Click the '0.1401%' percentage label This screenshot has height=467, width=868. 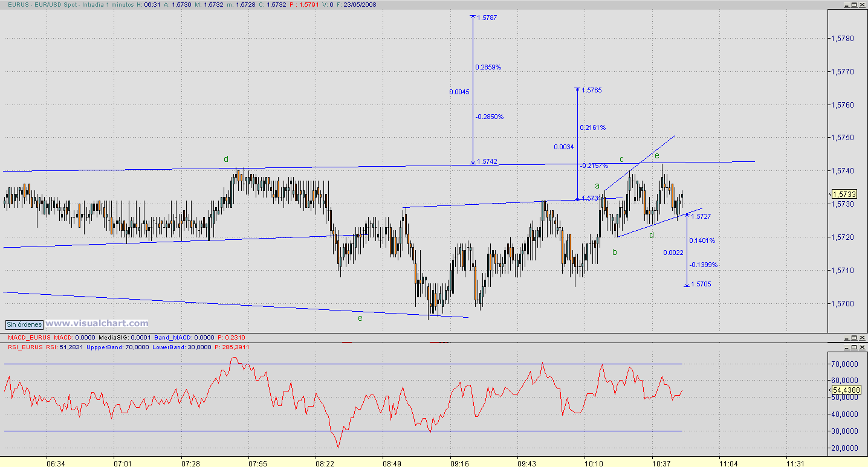tap(702, 240)
